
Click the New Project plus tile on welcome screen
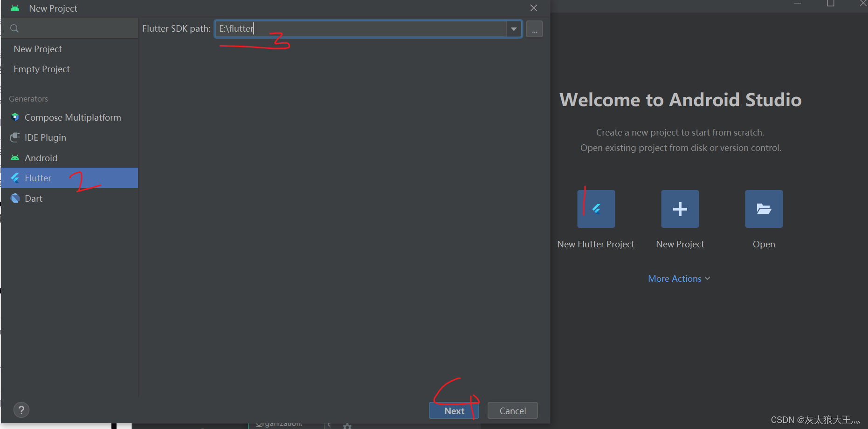pos(680,209)
